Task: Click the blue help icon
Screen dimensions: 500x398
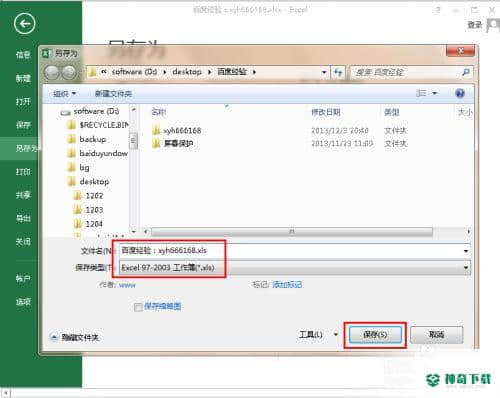Action: pyautogui.click(x=460, y=93)
